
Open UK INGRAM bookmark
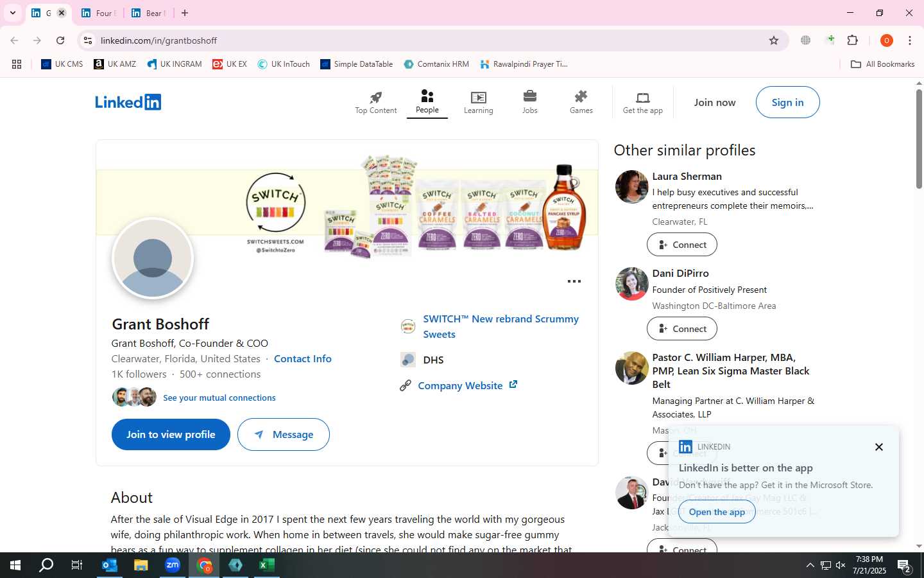point(175,64)
